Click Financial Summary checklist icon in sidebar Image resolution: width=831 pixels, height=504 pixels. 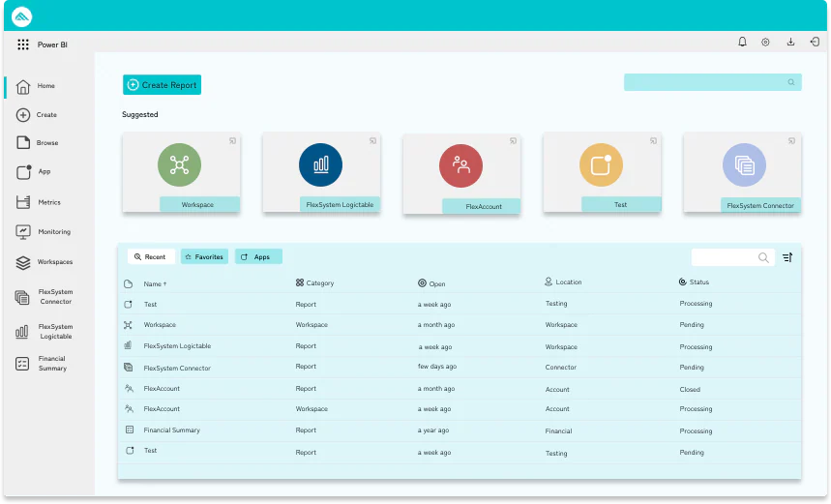pos(22,364)
